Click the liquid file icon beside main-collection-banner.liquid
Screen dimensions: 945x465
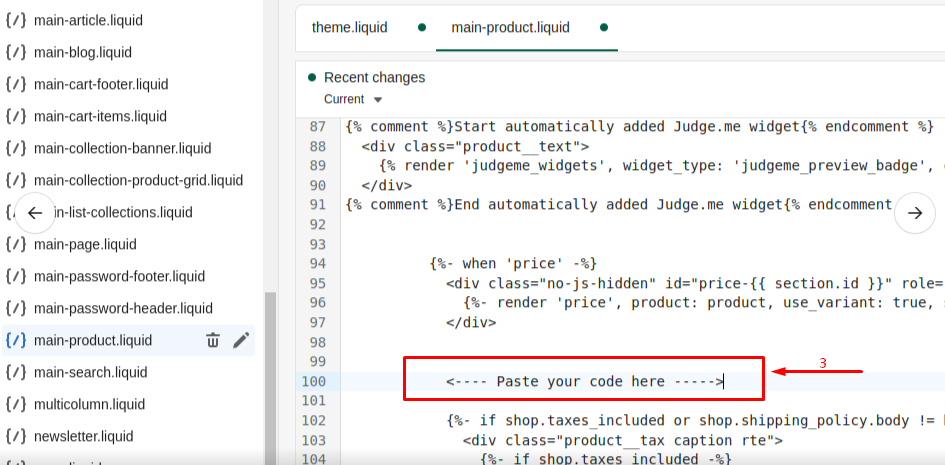(16, 148)
